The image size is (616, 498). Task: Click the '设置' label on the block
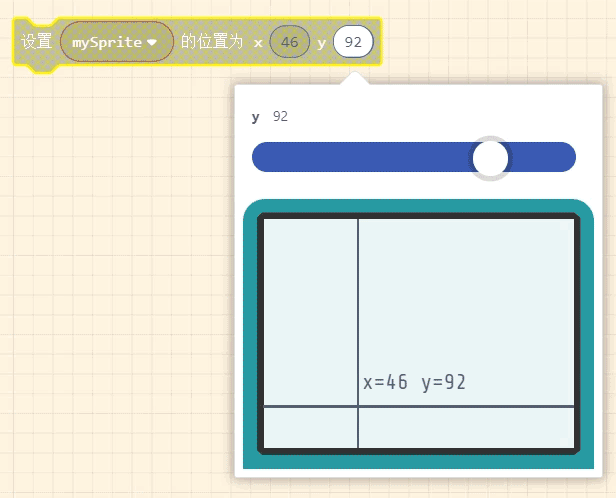[x=37, y=42]
